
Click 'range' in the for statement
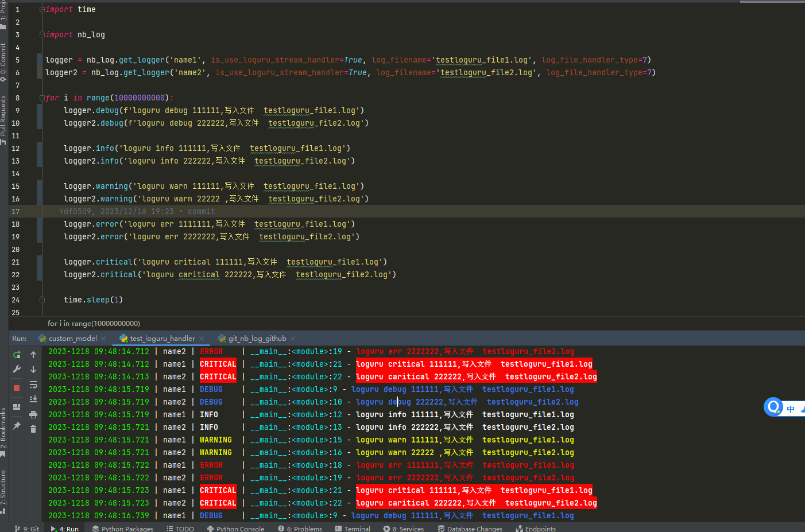point(98,98)
